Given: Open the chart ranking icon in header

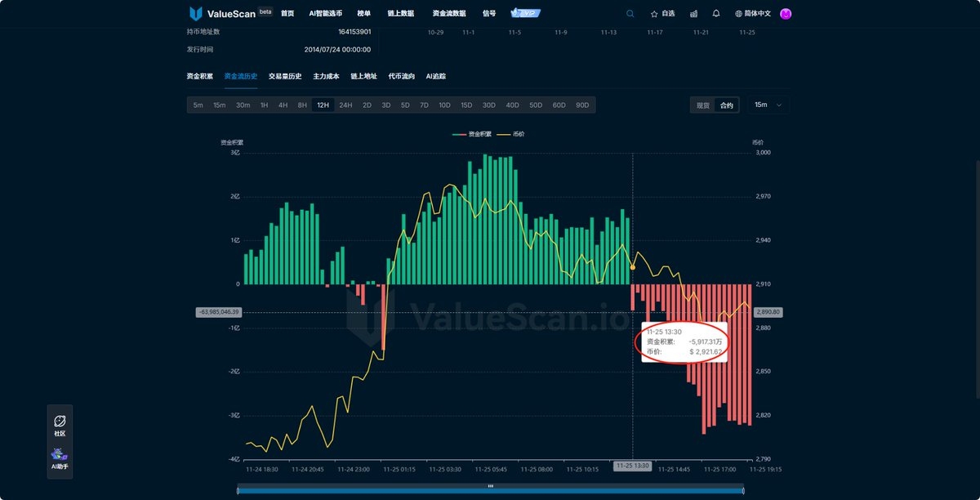Looking at the screenshot, I should click(693, 14).
